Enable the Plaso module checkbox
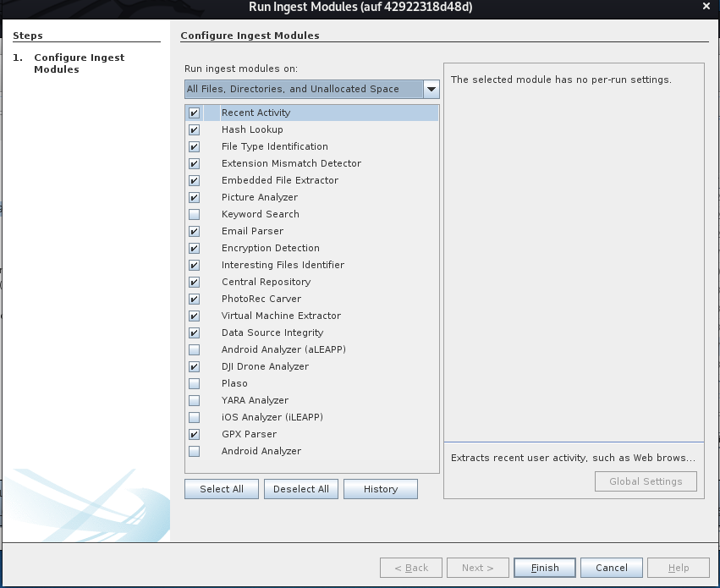This screenshot has height=588, width=720. point(195,383)
